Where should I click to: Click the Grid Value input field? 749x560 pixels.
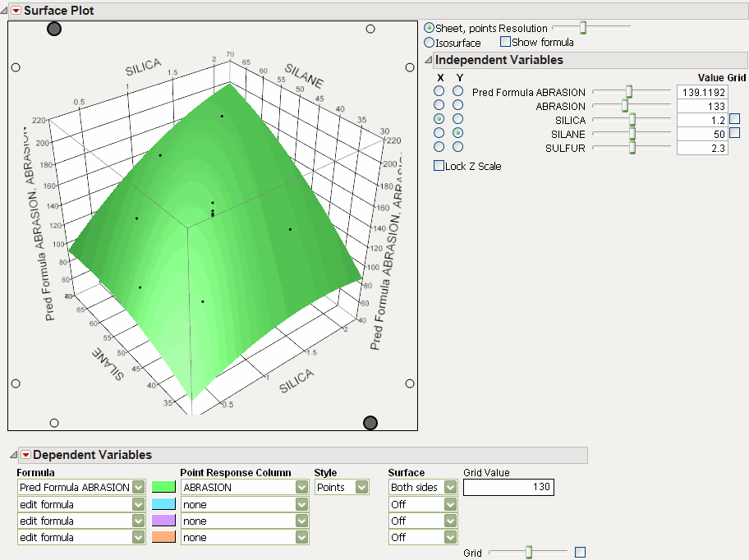coord(508,488)
